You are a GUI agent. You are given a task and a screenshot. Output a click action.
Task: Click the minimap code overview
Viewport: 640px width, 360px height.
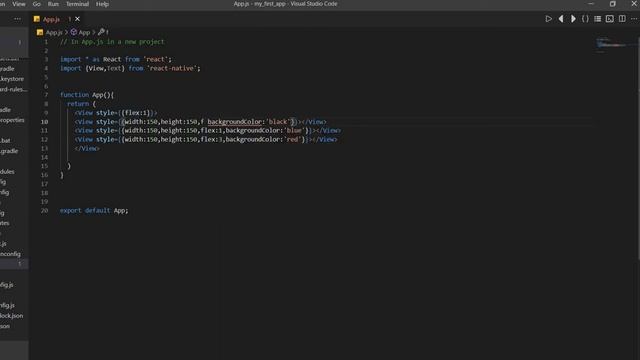pos(611,44)
